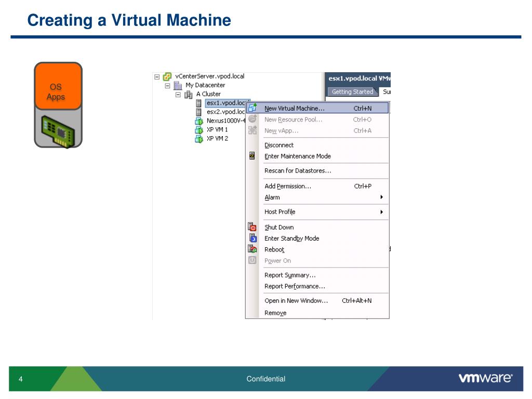Select Shut Down in the menu
This screenshot has height=399, width=532.
pyautogui.click(x=317, y=228)
